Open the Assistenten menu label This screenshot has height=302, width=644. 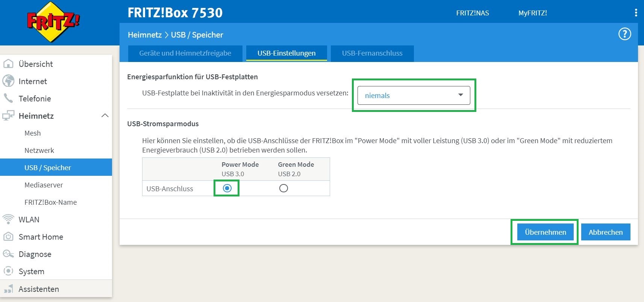coord(39,289)
